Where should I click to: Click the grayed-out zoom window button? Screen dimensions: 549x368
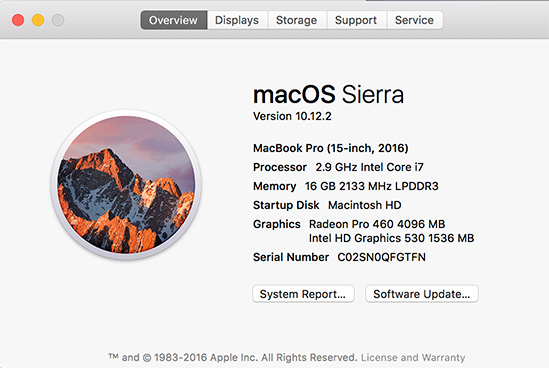(58, 20)
